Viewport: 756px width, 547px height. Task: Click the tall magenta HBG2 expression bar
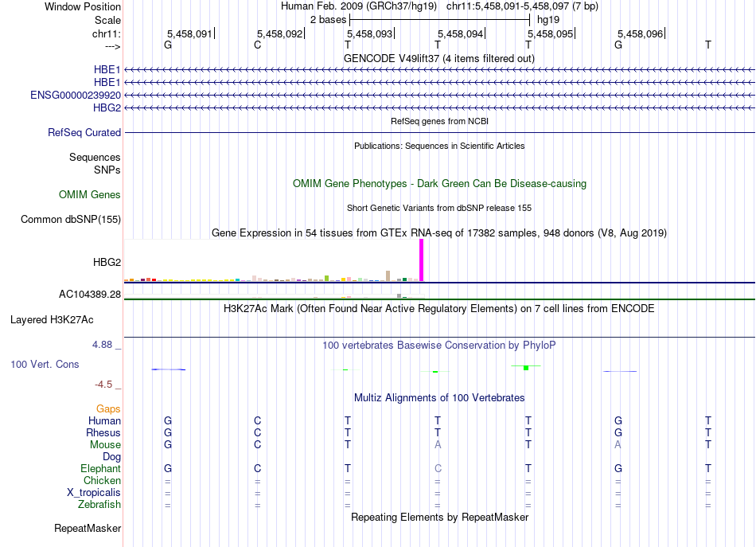point(422,260)
